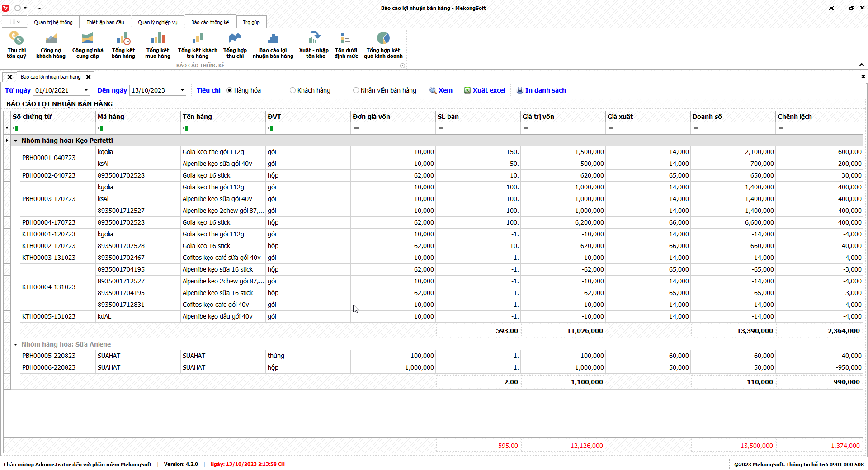Collapse the Kẹo Perfetti product group
Image resolution: width=868 pixels, height=470 pixels.
pos(16,141)
